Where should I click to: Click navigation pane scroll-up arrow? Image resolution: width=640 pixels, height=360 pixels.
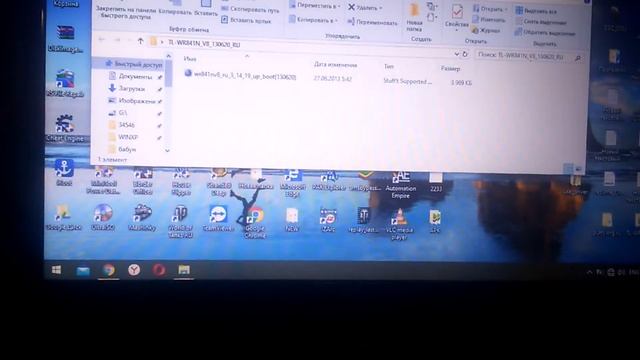tap(169, 56)
